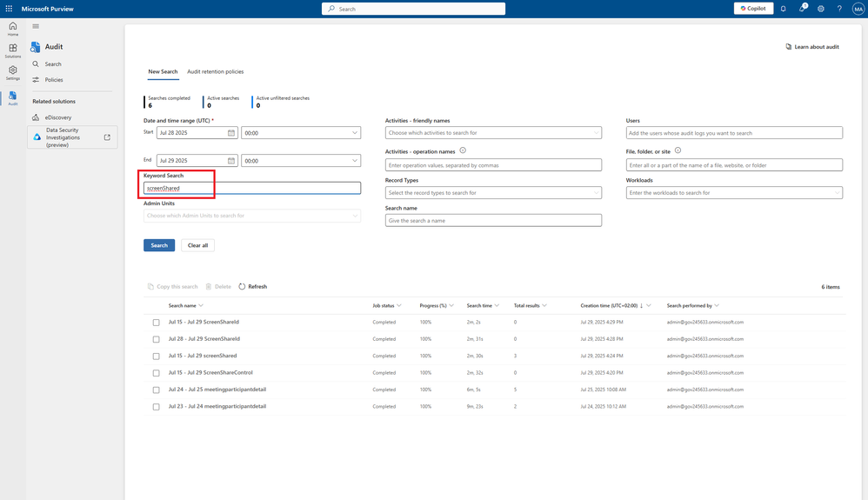Screen dimensions: 868x500
Task: Switch to Audit retention policies tab
Action: (x=216, y=72)
